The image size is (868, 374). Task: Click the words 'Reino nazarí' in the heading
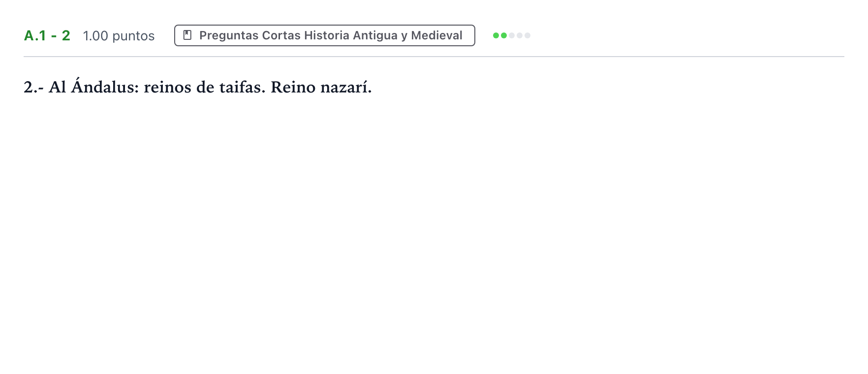point(321,87)
